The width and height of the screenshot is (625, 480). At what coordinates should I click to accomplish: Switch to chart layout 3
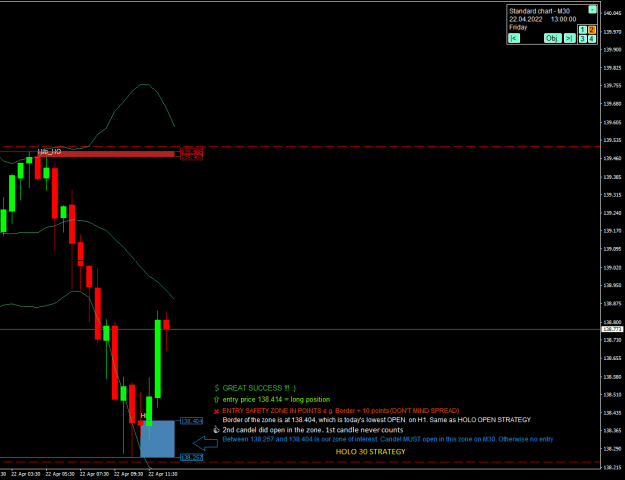582,39
